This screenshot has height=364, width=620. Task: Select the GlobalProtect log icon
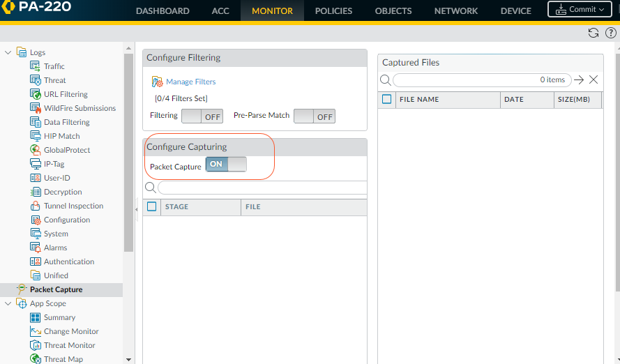(36, 150)
